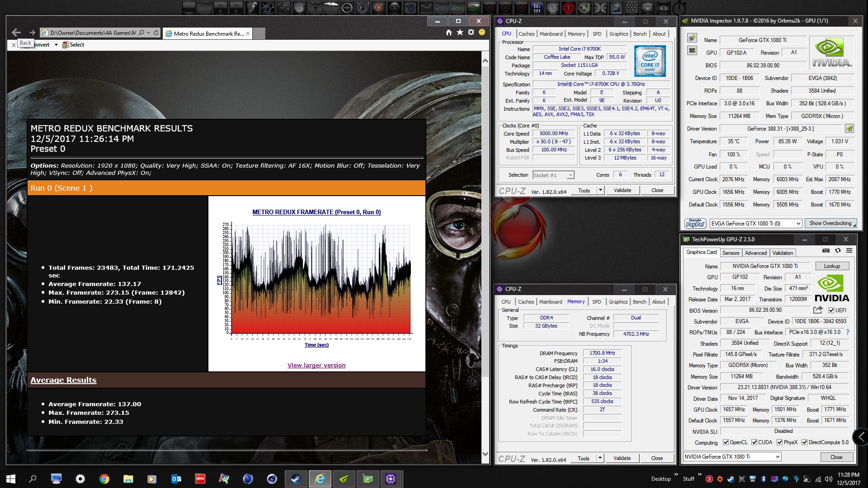Click the Lookup button in GPU-Z
Screen dimensions: 868x488
point(832,266)
